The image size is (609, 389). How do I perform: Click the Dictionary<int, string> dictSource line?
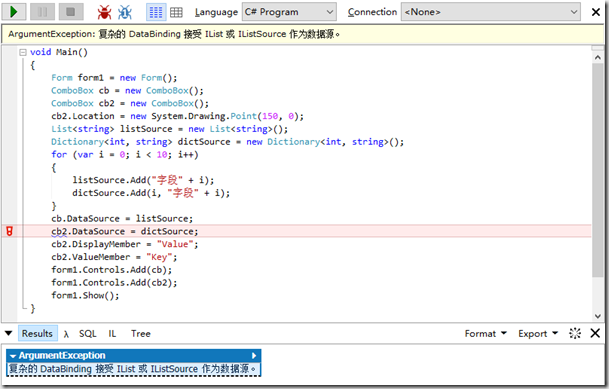click(x=228, y=142)
